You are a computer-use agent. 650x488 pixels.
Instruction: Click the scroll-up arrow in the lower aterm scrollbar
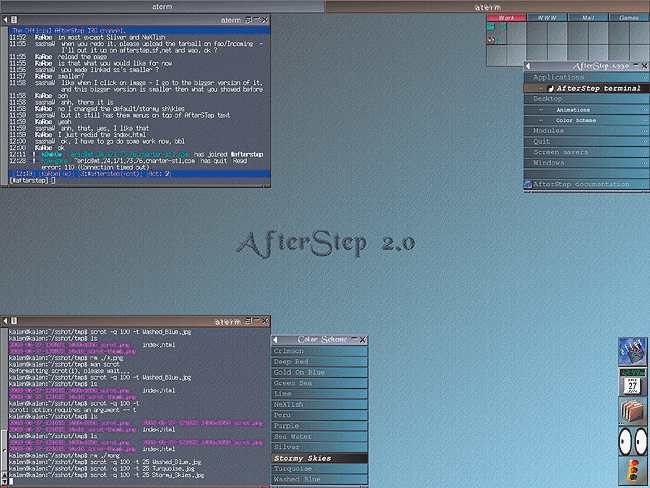5,475
